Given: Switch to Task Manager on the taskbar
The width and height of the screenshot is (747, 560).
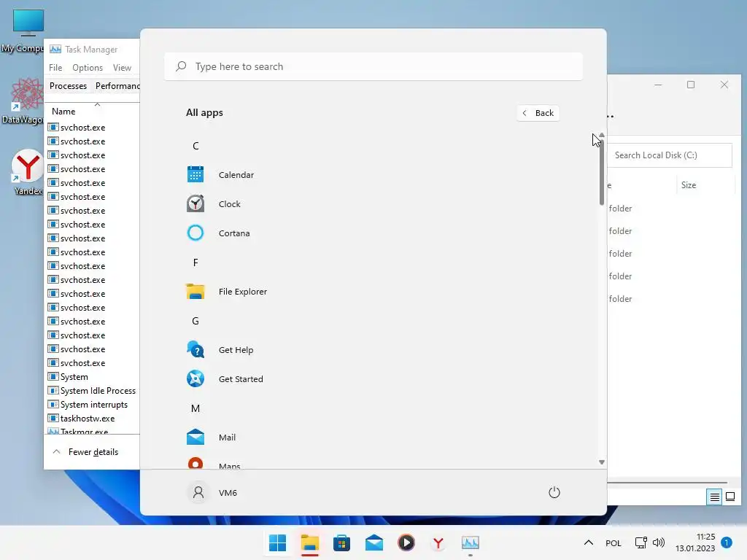Looking at the screenshot, I should coord(471,542).
